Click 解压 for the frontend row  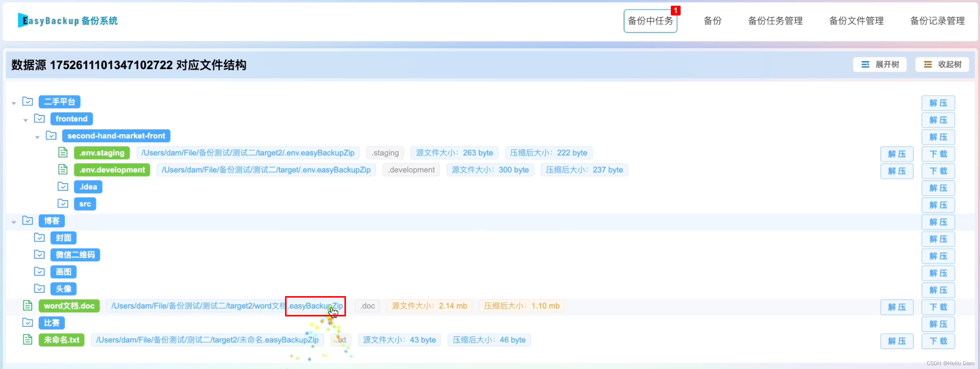click(x=938, y=120)
